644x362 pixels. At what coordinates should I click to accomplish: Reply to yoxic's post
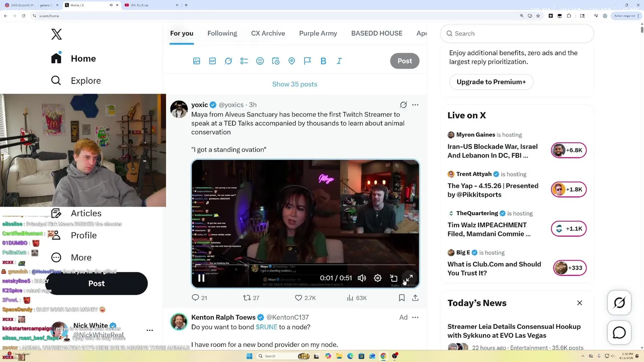tap(199, 298)
